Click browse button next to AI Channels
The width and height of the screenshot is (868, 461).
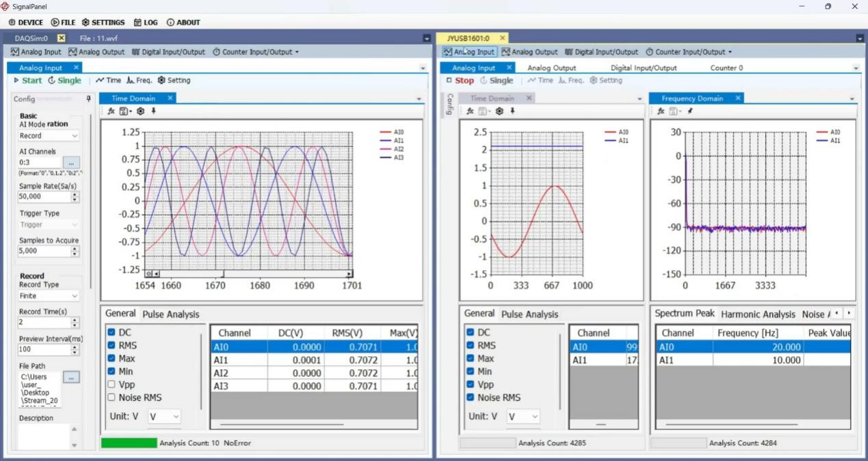[x=71, y=163]
